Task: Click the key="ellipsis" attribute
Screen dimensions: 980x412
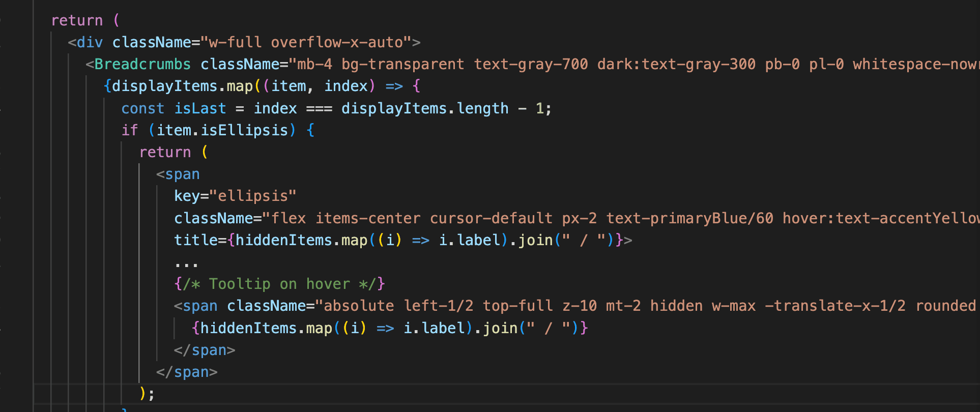Action: (235, 196)
